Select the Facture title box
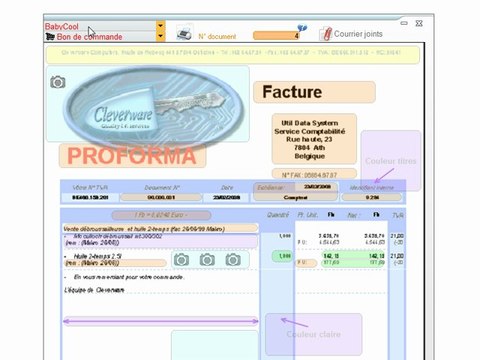 (x=314, y=92)
